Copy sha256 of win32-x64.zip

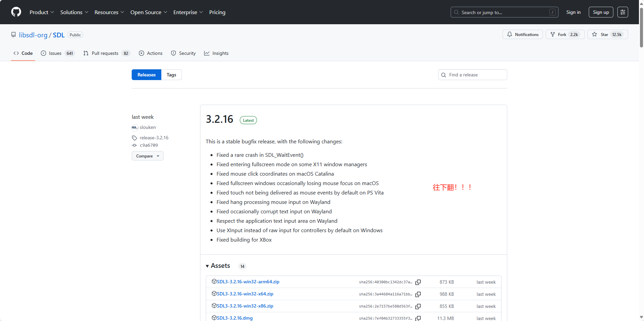point(418,294)
